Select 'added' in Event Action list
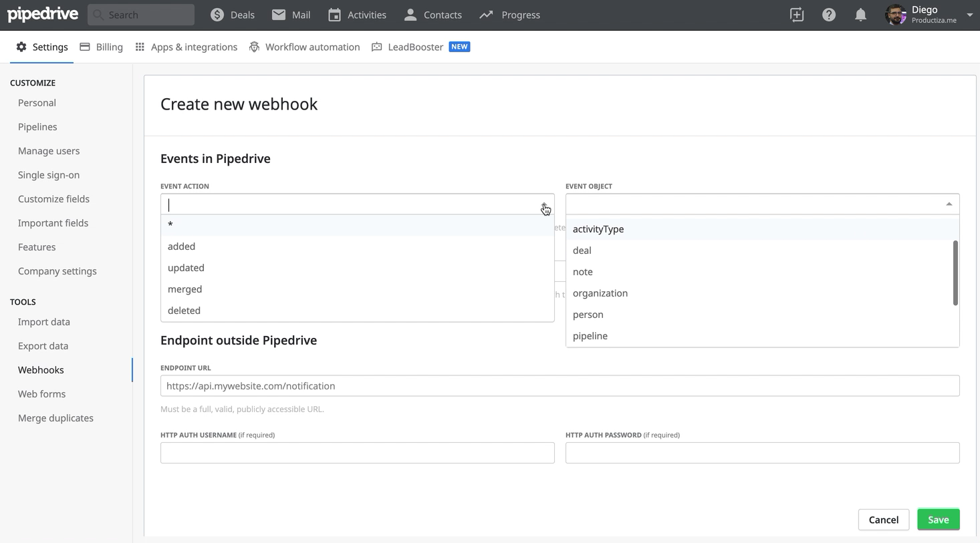 tap(182, 246)
